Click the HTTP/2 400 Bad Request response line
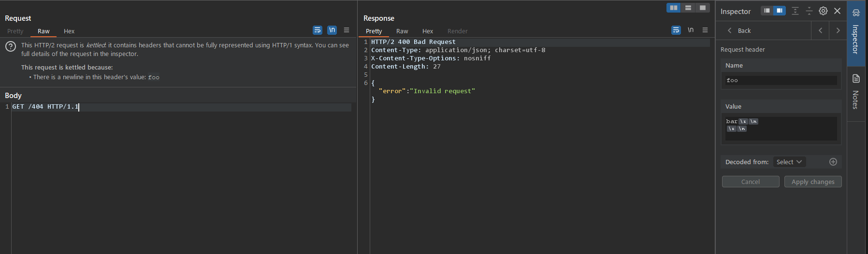 pyautogui.click(x=413, y=42)
